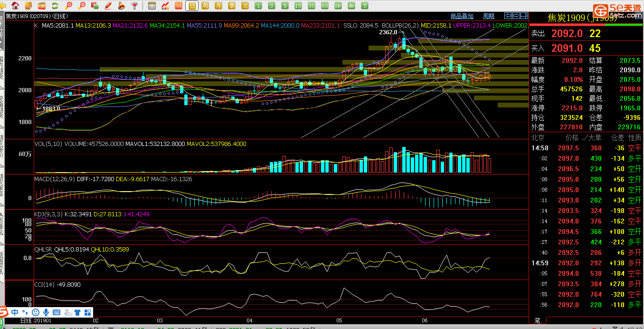644x329 pixels.
Task: Click the SSLO 2084.5 label
Action: [x=361, y=25]
